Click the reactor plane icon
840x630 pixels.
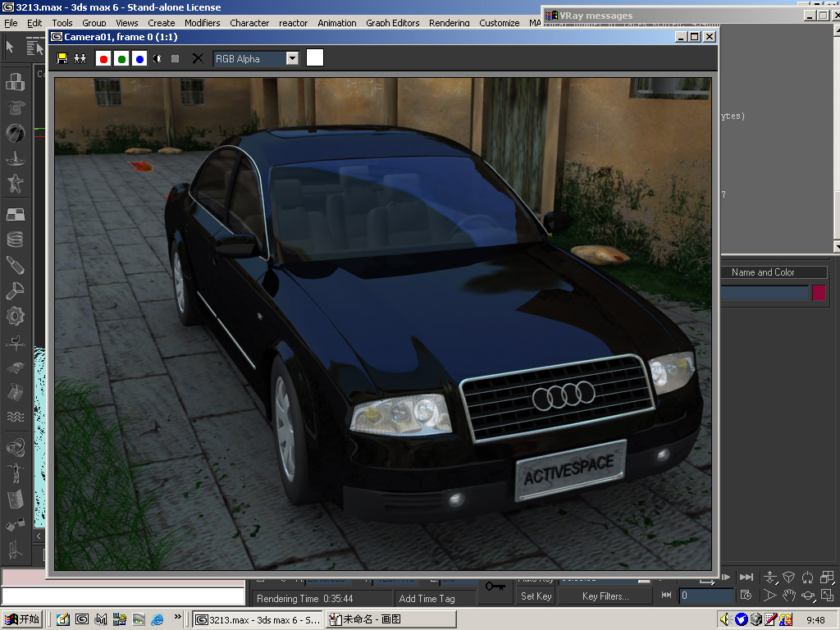pos(15,214)
